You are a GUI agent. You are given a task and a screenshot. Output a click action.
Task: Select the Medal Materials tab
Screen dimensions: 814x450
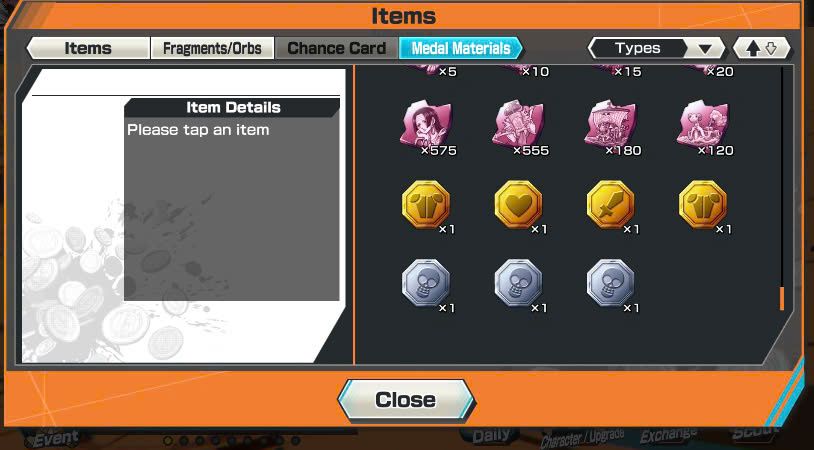coord(461,48)
